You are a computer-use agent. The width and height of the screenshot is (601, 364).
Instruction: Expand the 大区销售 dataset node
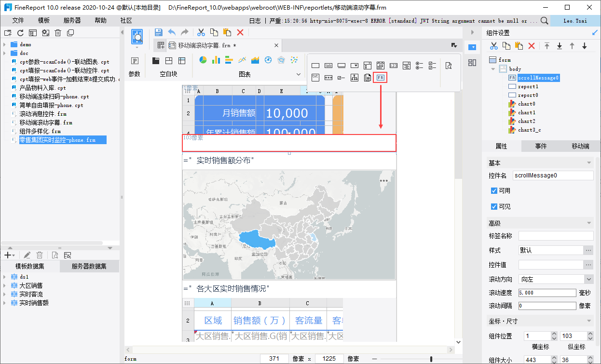(4, 286)
